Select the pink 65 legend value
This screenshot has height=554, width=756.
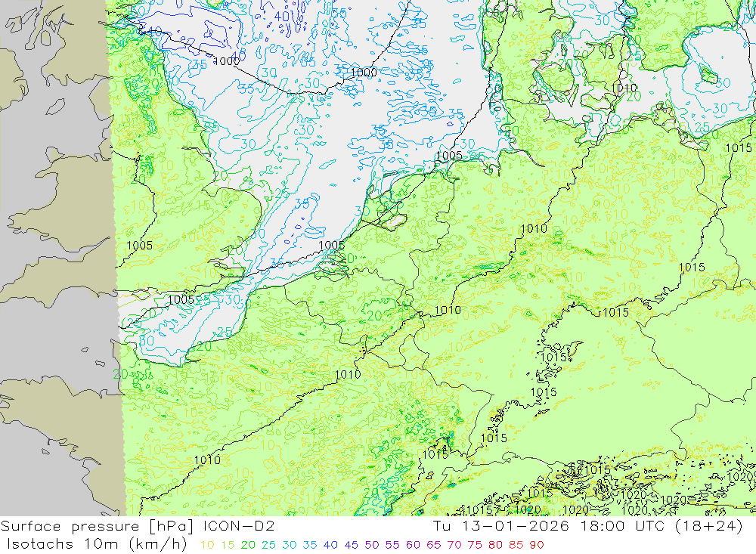click(433, 545)
